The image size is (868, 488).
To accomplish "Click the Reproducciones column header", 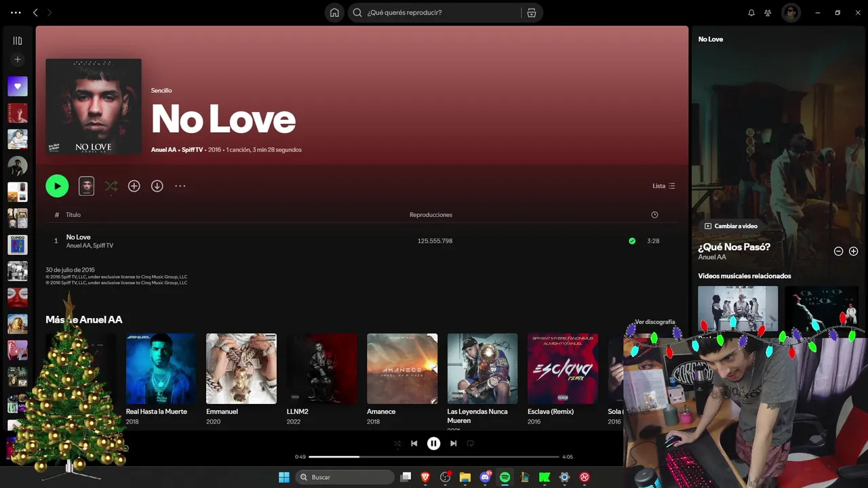I will [431, 215].
